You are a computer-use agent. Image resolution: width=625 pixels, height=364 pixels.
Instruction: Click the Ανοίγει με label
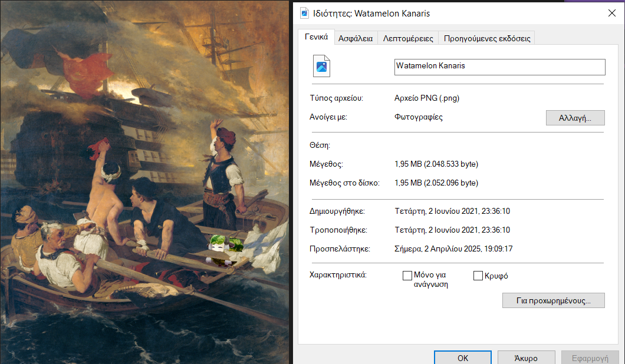click(x=328, y=117)
